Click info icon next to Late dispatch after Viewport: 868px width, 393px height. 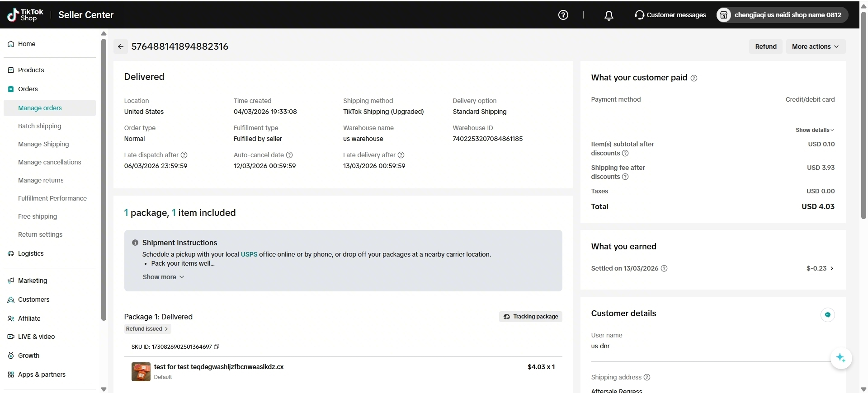point(184,155)
